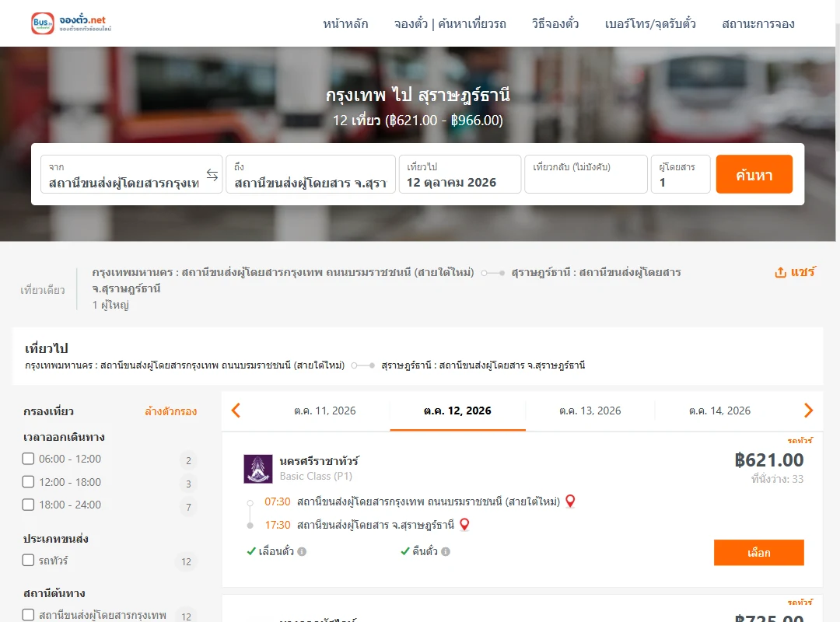Click เลือก for the ฿621.00 trip
Viewport: 840px width, 622px height.
point(758,552)
